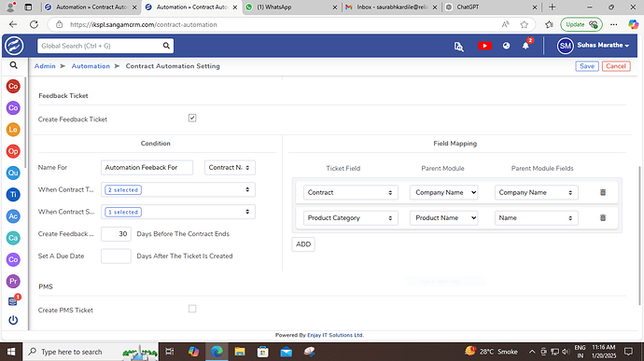
Task: Click the sidebar search magnifier icon
Action: (14, 65)
